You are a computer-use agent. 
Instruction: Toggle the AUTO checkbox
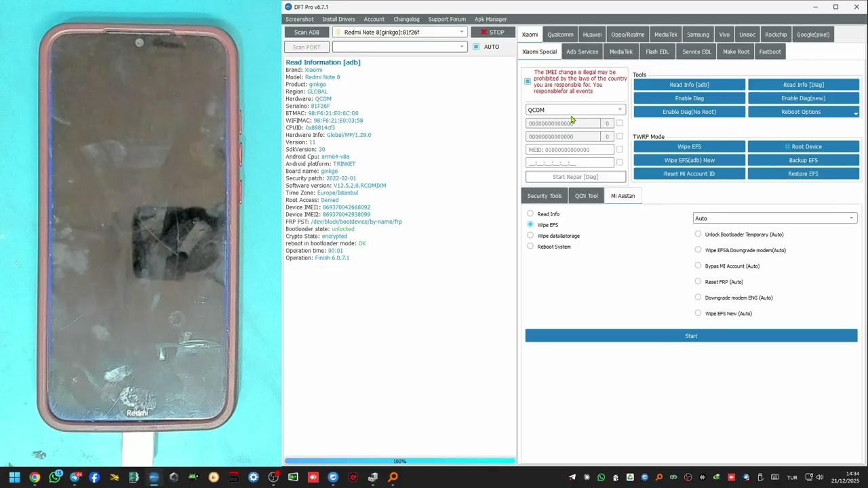[x=476, y=47]
